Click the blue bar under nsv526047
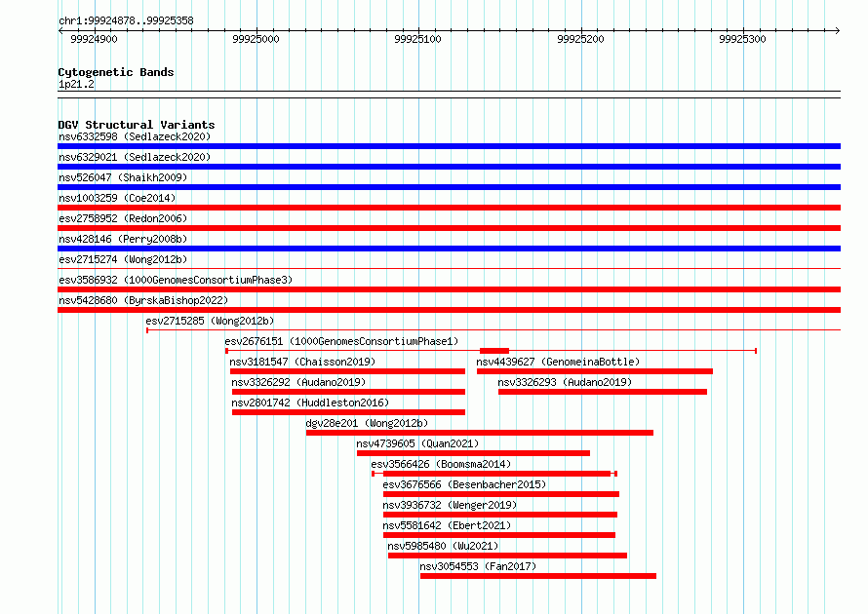The height and width of the screenshot is (614, 868). pos(449,187)
